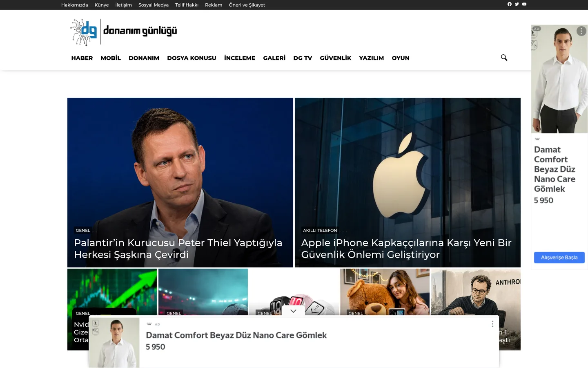This screenshot has width=588, height=368.
Task: Open the bottom banner ad's three-dot menu
Action: coord(492,324)
